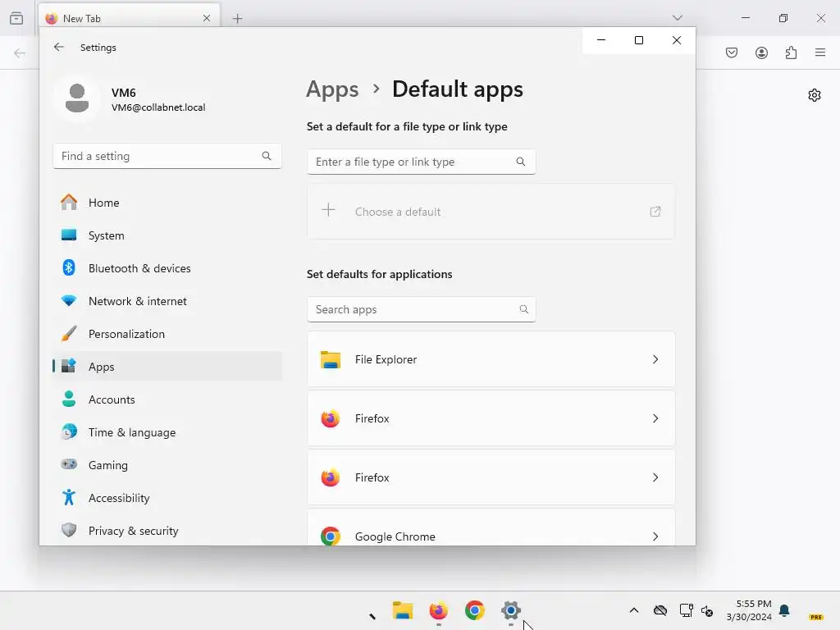This screenshot has width=840, height=630.
Task: Open the Home settings page
Action: (167, 203)
